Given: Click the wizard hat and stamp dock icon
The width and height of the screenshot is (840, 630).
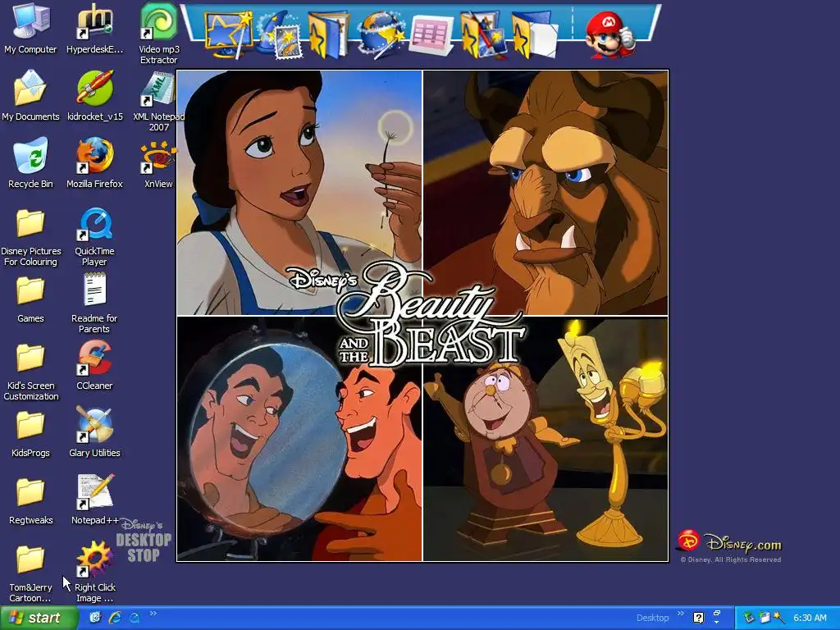Looking at the screenshot, I should 280,34.
